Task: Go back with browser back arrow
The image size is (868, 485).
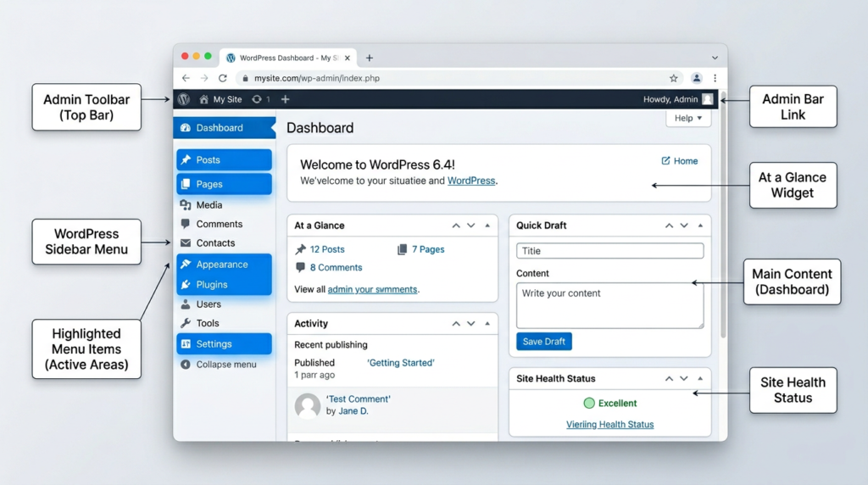Action: pyautogui.click(x=186, y=78)
